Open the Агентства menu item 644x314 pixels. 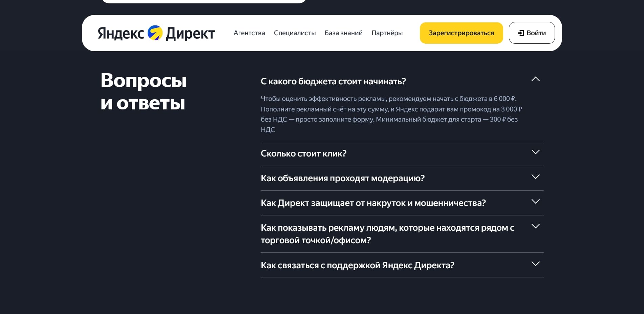point(249,33)
